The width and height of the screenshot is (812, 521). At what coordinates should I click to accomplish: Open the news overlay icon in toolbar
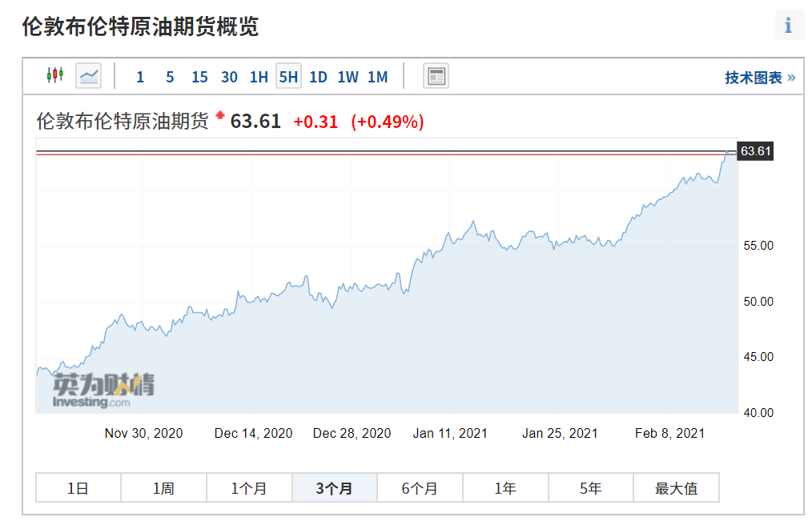point(436,76)
